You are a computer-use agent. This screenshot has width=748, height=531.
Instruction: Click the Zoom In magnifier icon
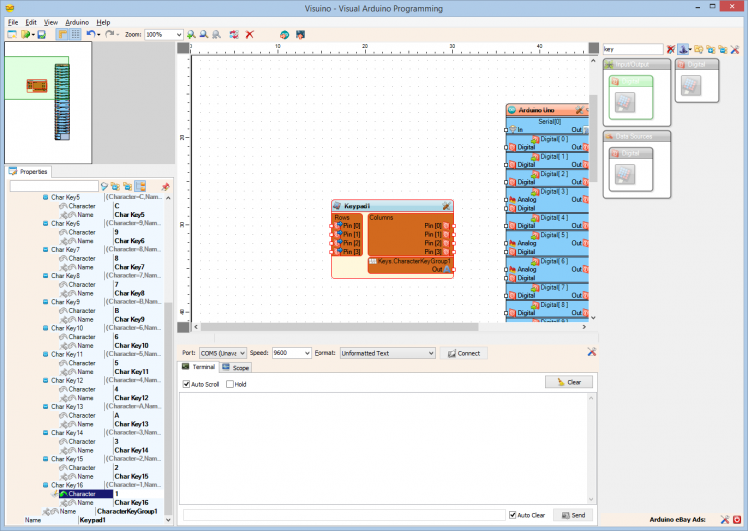[x=191, y=34]
